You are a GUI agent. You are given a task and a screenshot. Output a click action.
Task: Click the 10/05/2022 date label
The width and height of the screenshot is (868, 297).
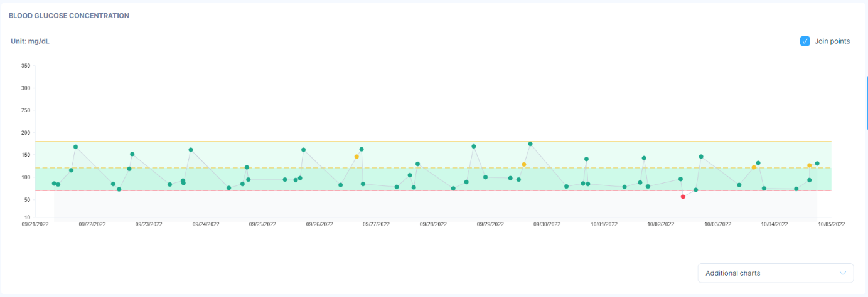pyautogui.click(x=832, y=224)
